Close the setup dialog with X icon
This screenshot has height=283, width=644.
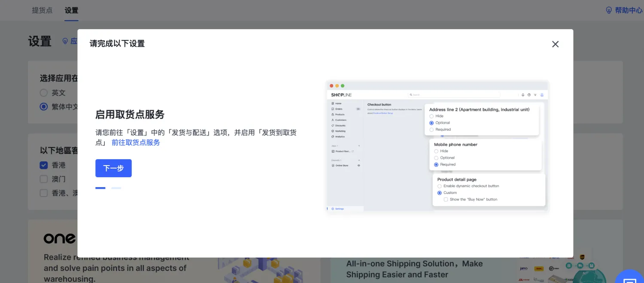tap(555, 44)
